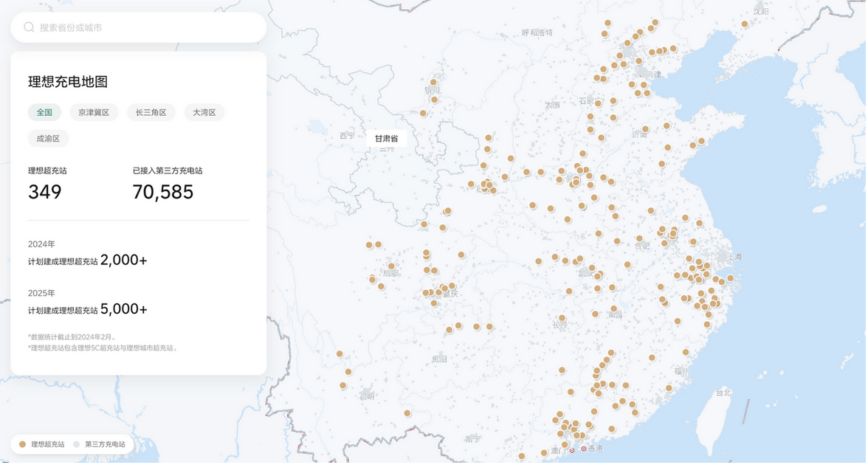The width and height of the screenshot is (868, 465).
Task: Switch to the 大湾区 region filter
Action: (204, 112)
